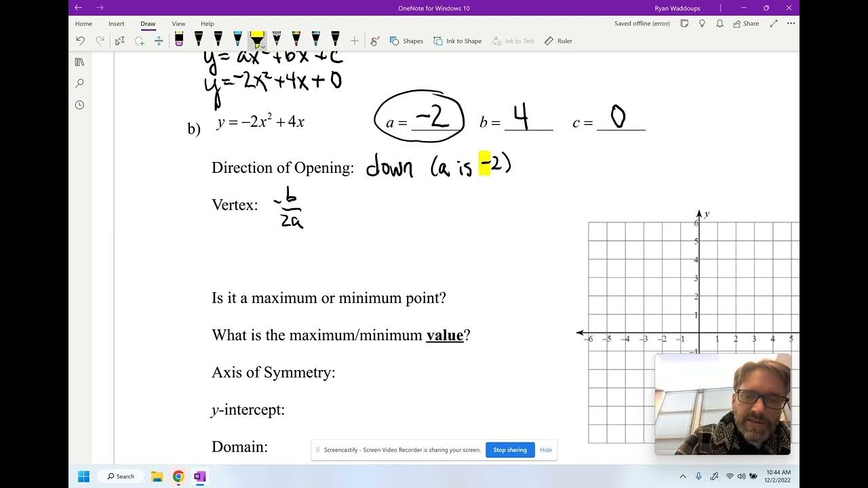Select the light blue pen
868x488 pixels.
pos(237,39)
